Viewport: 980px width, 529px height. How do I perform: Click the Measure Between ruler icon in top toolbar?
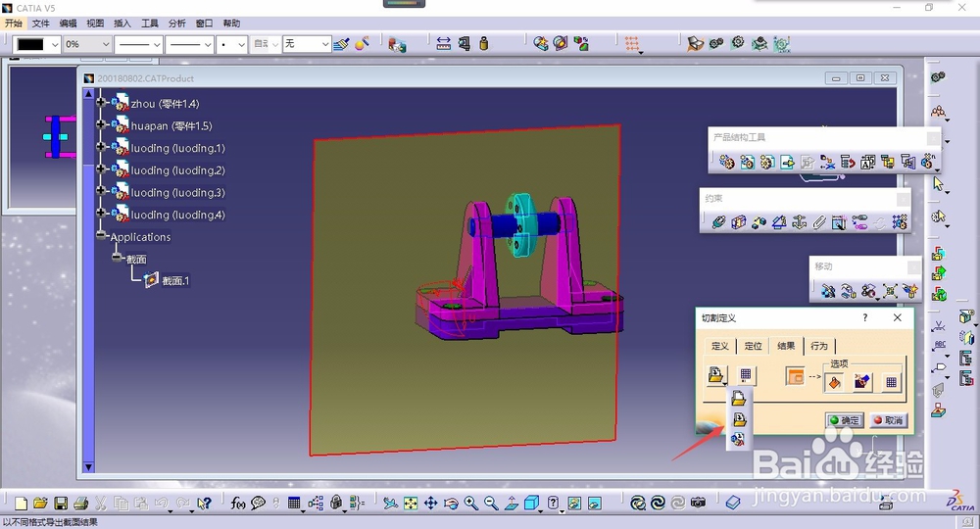[x=444, y=44]
